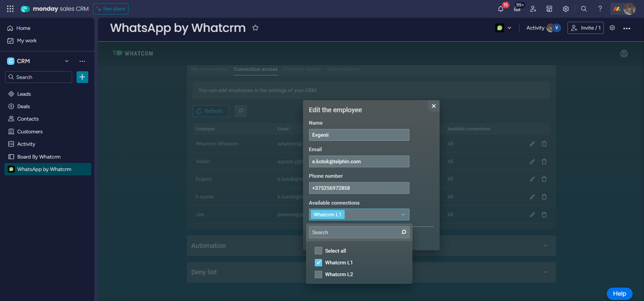Open Leads in the sidebar
Viewport: 644px width, 301px height.
(x=24, y=94)
